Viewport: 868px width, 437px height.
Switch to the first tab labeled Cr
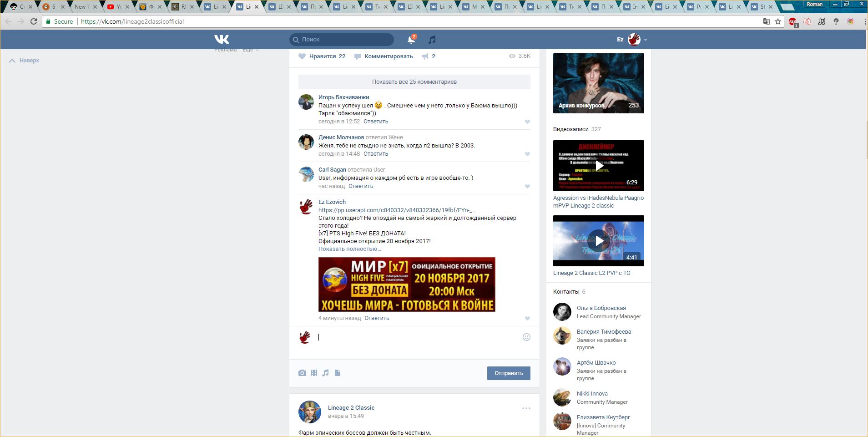click(21, 7)
